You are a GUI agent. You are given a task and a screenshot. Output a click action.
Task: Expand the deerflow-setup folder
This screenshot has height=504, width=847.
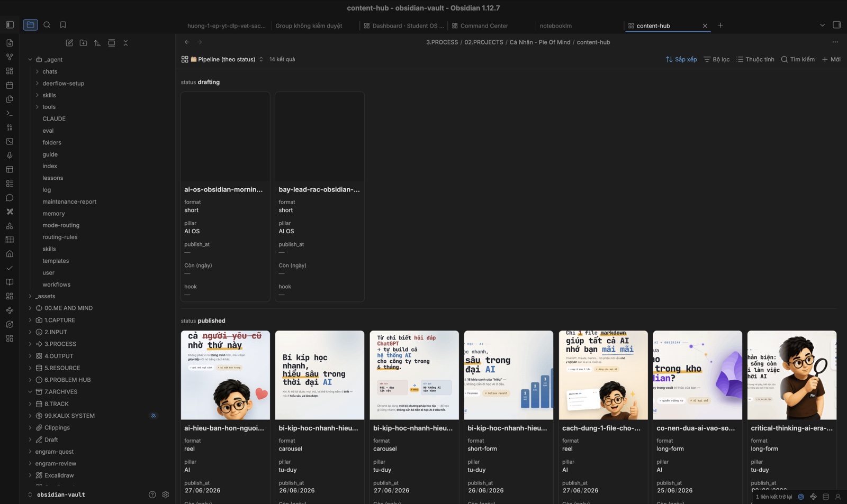tap(37, 83)
